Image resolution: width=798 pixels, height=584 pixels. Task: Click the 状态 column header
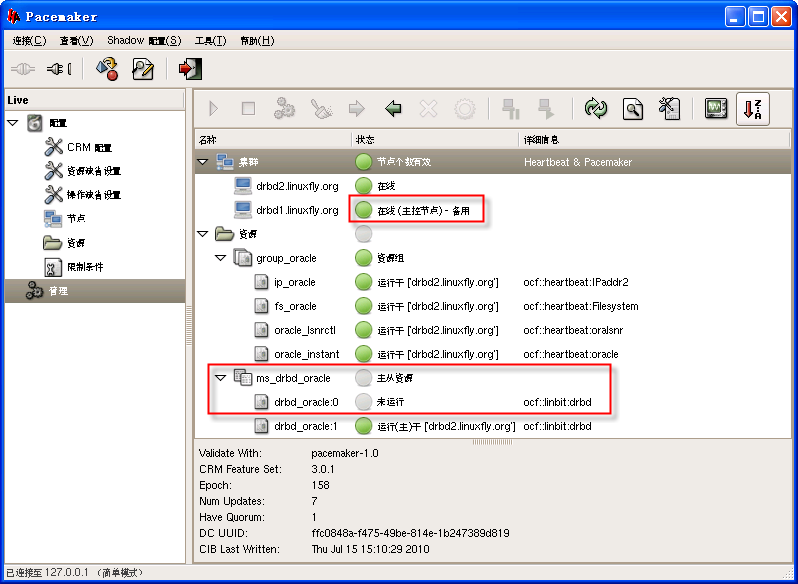pos(366,139)
